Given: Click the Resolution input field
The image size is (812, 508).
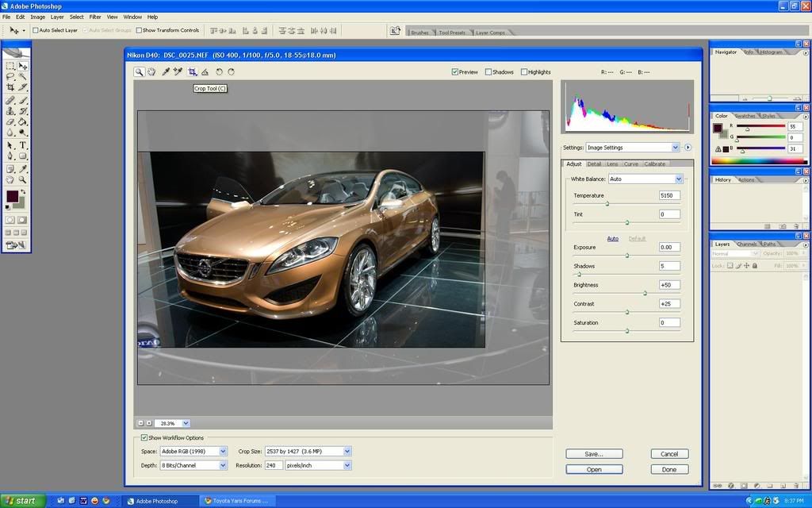Looking at the screenshot, I should 274,465.
